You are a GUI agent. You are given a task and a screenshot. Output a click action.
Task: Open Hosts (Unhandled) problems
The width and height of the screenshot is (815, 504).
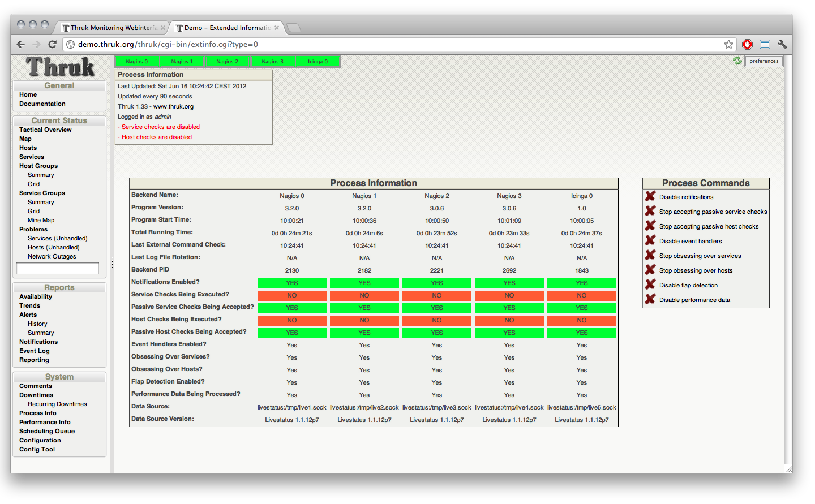point(54,247)
